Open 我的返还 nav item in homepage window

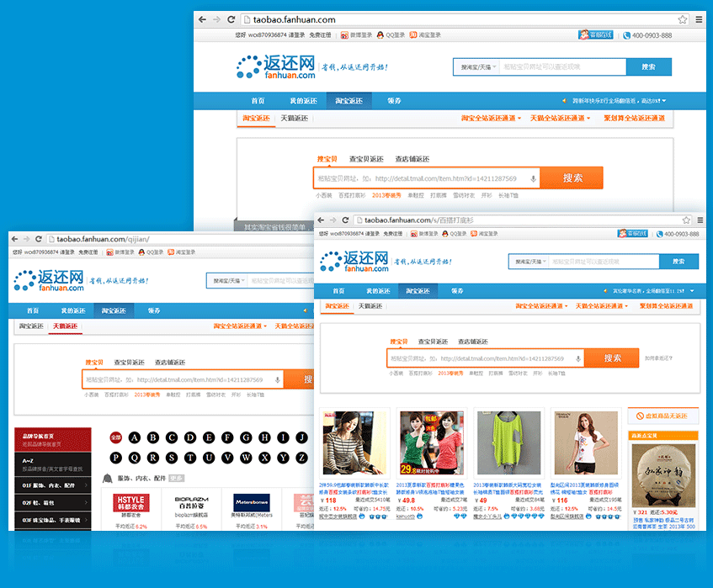303,101
